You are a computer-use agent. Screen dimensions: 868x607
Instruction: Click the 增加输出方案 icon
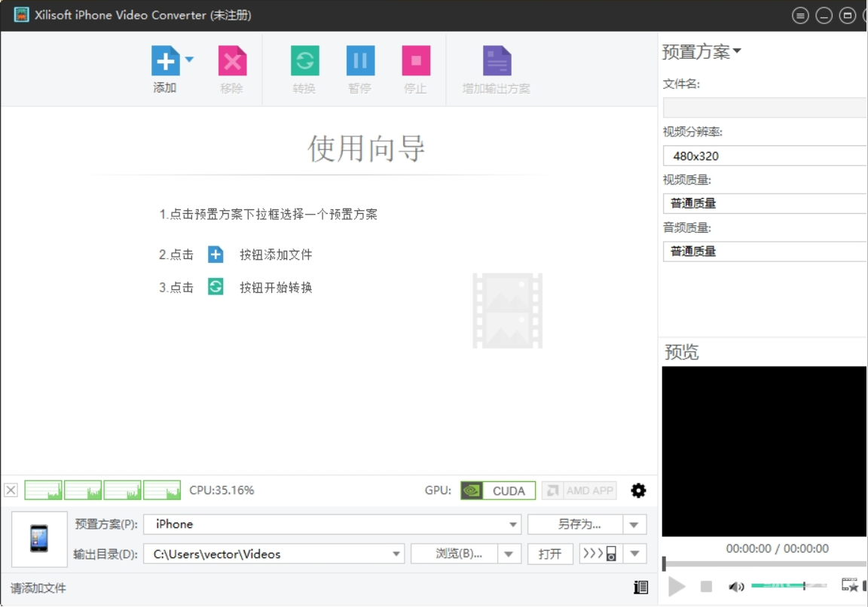click(x=497, y=61)
